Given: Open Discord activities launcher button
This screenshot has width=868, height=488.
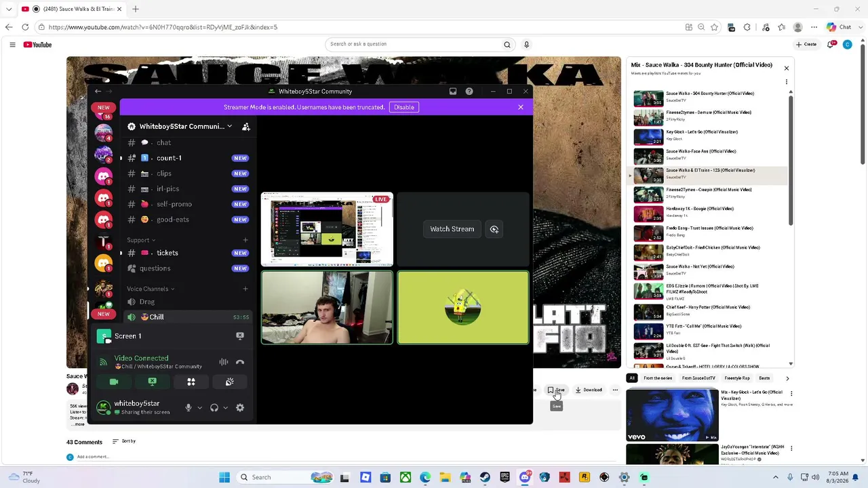Looking at the screenshot, I should point(191,382).
